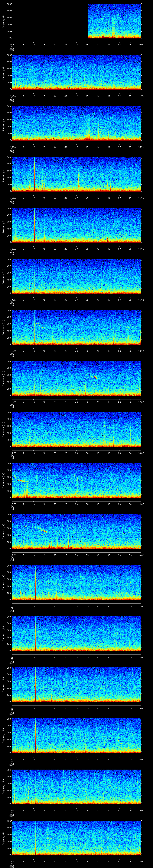This screenshot has width=153, height=868.
Task: Select the "17:00" end-of-axis label
Action: [x=141, y=402]
